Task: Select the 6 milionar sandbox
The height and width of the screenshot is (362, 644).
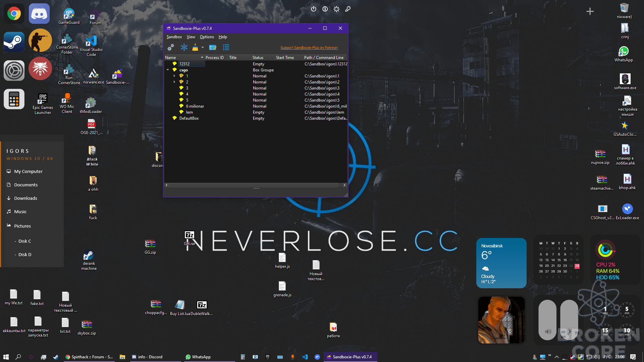Action: (x=256, y=106)
